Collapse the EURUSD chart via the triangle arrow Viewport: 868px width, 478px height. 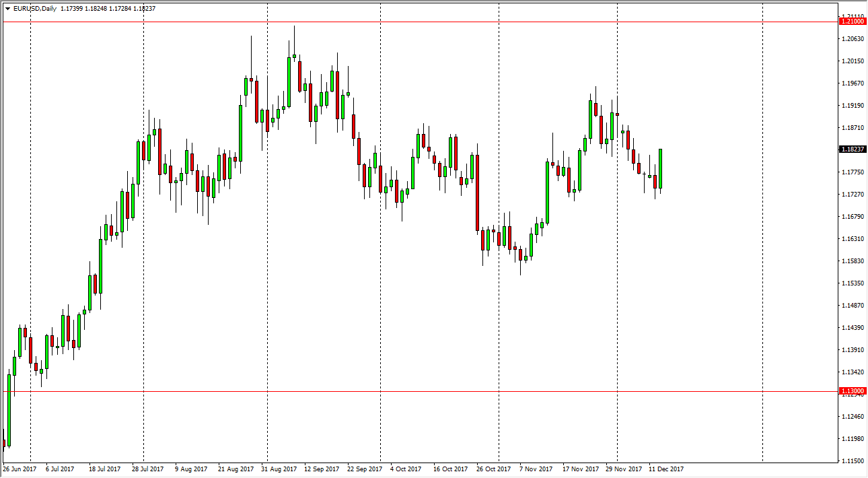point(7,9)
